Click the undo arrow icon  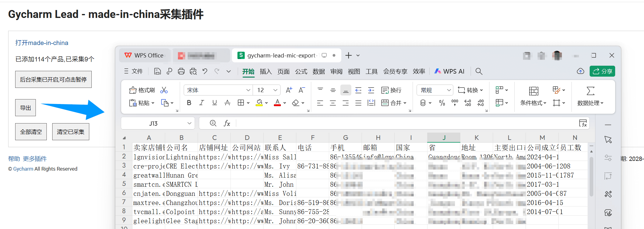[x=205, y=71]
